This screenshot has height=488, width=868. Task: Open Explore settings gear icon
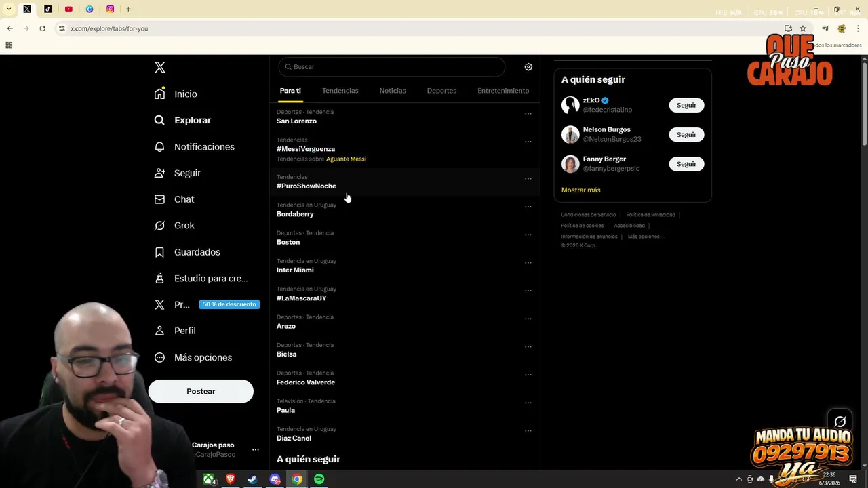click(528, 67)
